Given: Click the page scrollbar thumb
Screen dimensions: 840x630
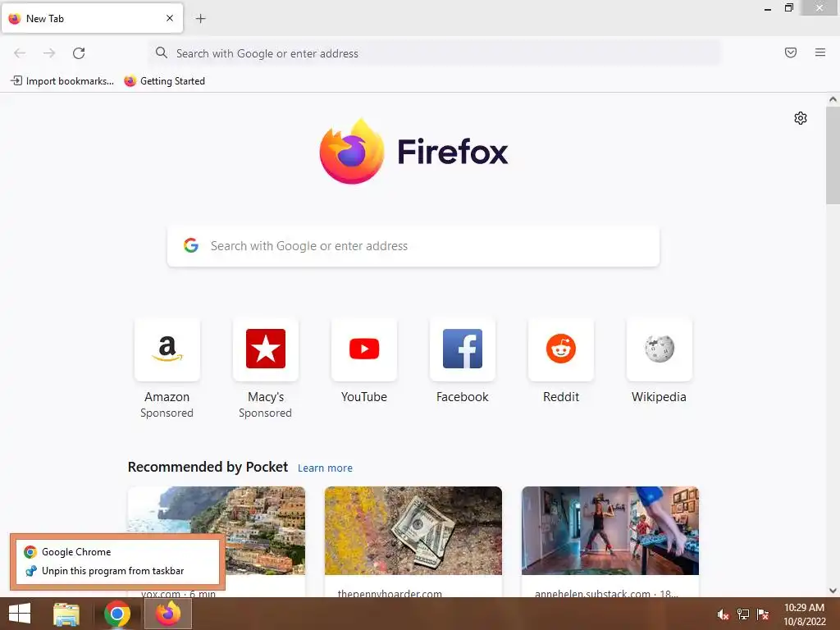Looking at the screenshot, I should 833,155.
